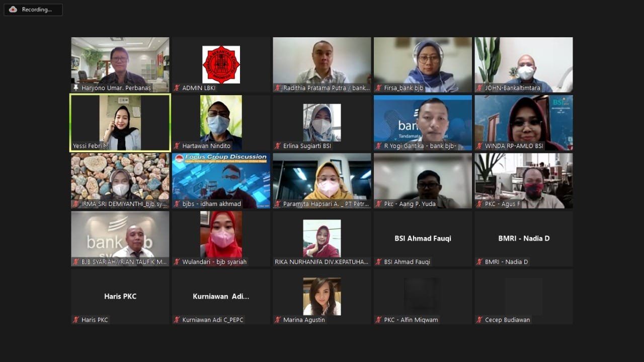Click Marina Agustin's profile picture
This screenshot has height=362, width=644.
pos(322,296)
